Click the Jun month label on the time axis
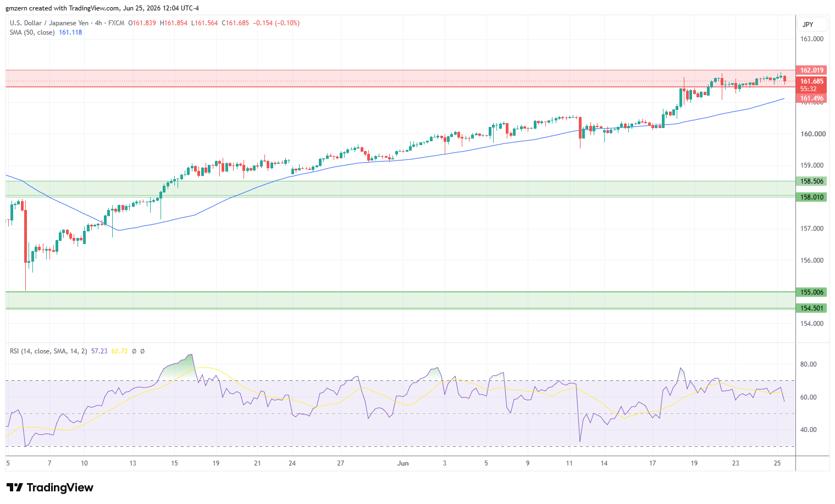835x504 pixels. coord(403,463)
